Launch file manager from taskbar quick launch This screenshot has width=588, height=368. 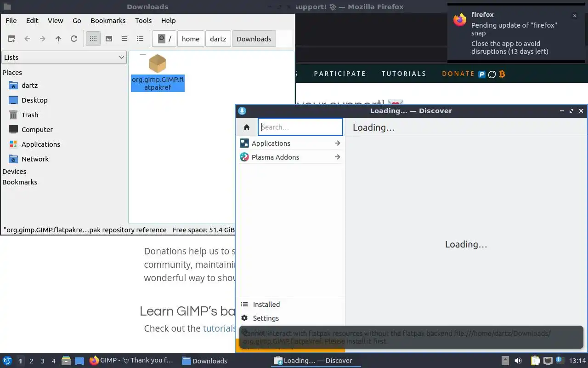tap(66, 361)
